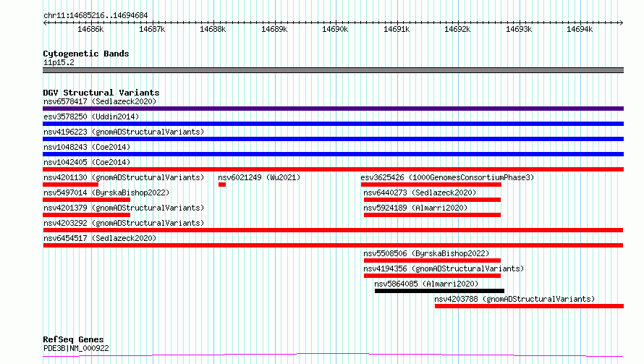The width and height of the screenshot is (644, 364).
Task: Click the 14687k ruler tick label
Action: tap(152, 29)
